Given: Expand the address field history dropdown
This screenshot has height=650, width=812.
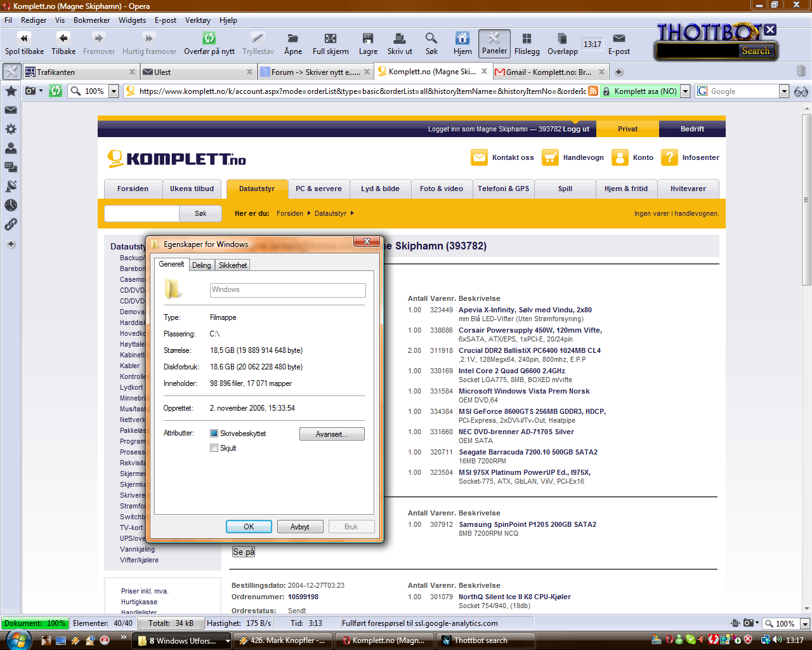Looking at the screenshot, I should point(685,91).
